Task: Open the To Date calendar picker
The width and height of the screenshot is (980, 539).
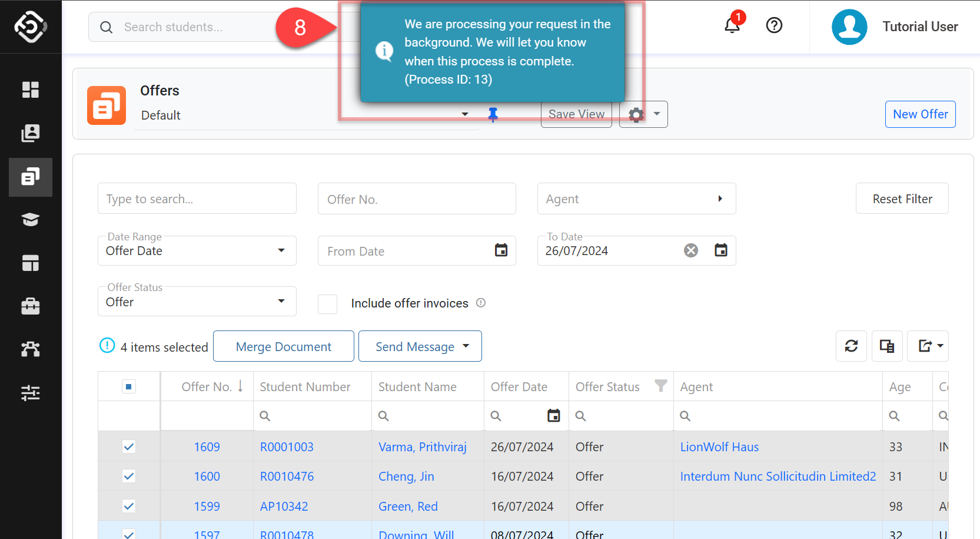Action: tap(721, 250)
